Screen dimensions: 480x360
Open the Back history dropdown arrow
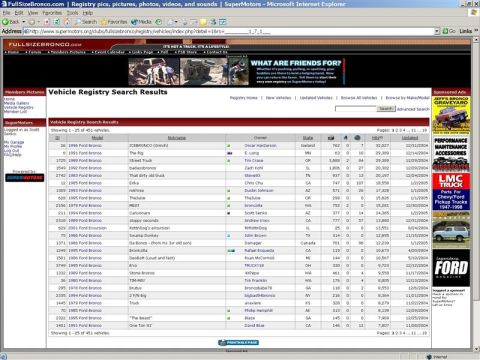24,22
